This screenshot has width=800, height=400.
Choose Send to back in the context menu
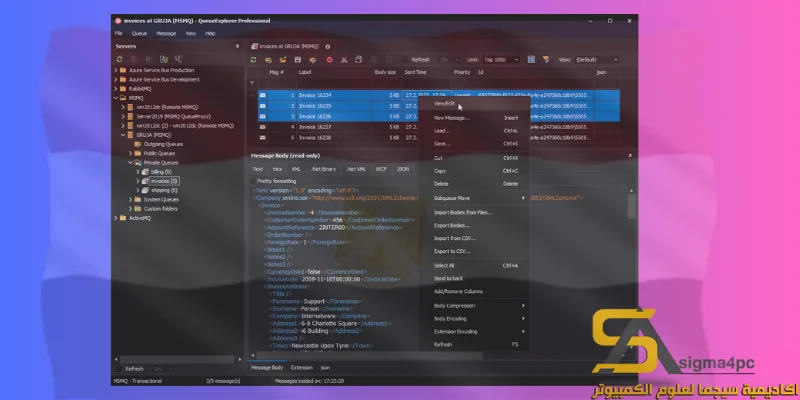click(474, 279)
